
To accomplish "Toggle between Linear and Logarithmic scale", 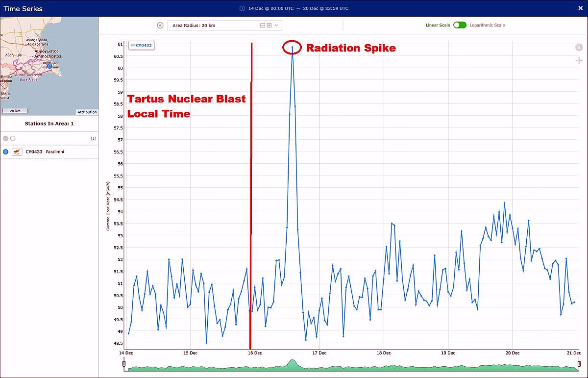I will click(x=460, y=25).
